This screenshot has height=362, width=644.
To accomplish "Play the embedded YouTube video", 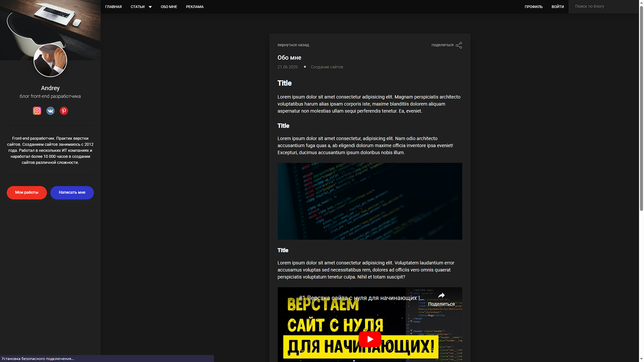I will [370, 339].
